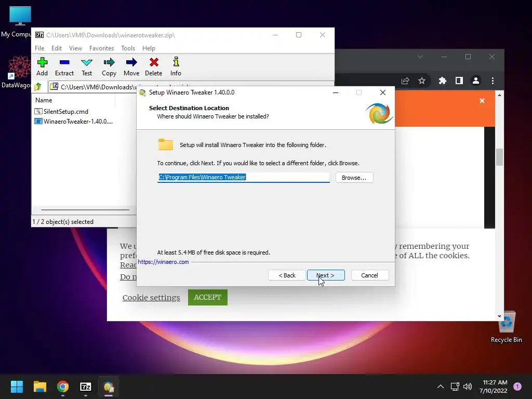The width and height of the screenshot is (532, 399).
Task: Open My Computer desktop icon
Action: (20, 22)
